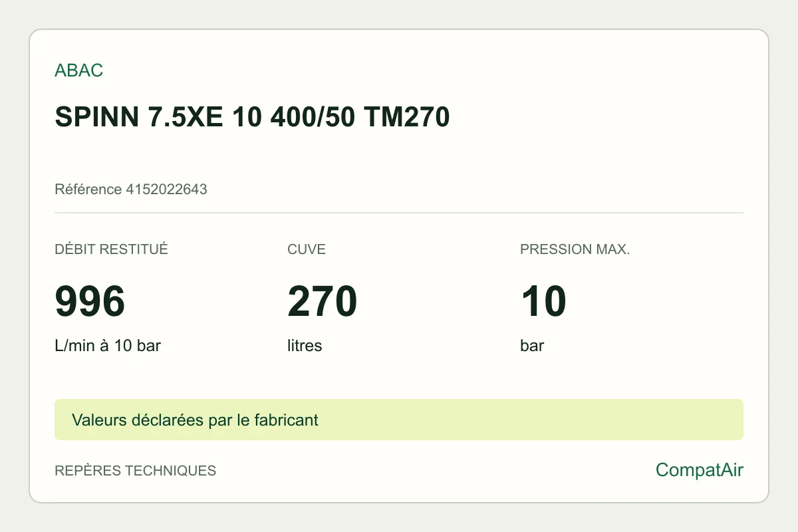Select the SPINN 7.5XE 10 400/50 TM270 title
Screen dimensions: 798x532
252,117
